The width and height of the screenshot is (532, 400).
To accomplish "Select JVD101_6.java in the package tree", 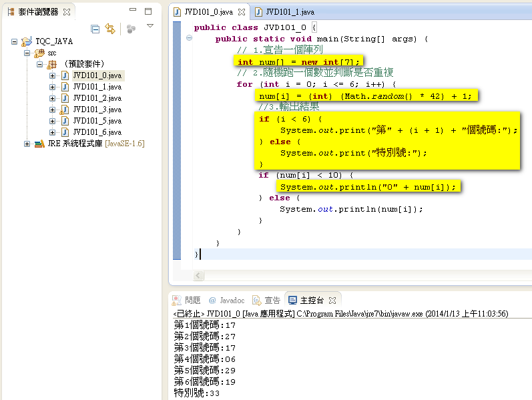I will 97,132.
